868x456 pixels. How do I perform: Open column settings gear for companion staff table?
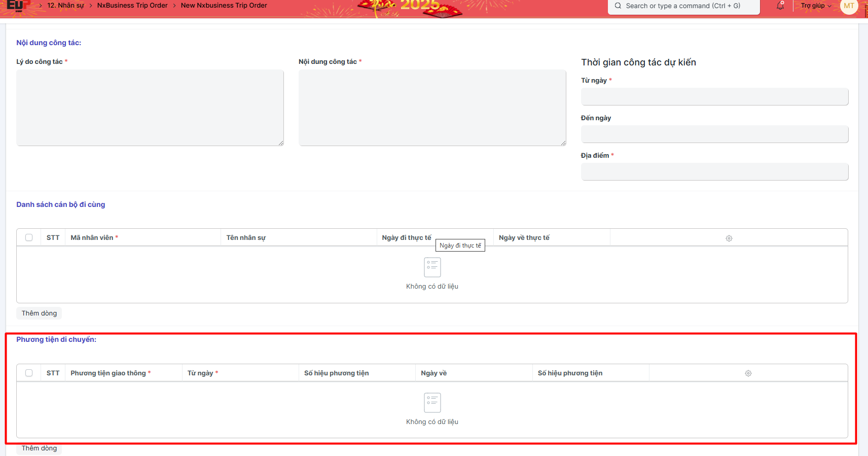tap(729, 238)
